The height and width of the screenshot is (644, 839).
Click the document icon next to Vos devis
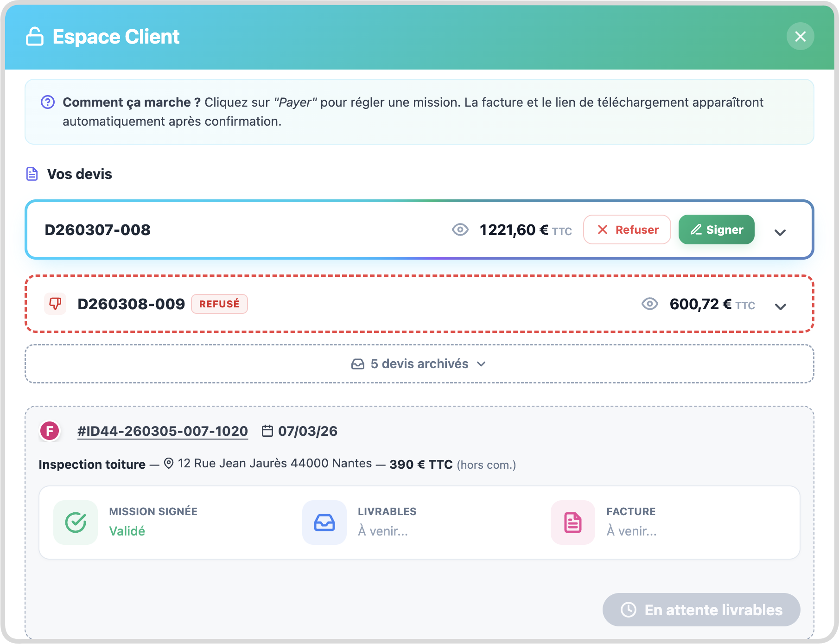coord(32,174)
